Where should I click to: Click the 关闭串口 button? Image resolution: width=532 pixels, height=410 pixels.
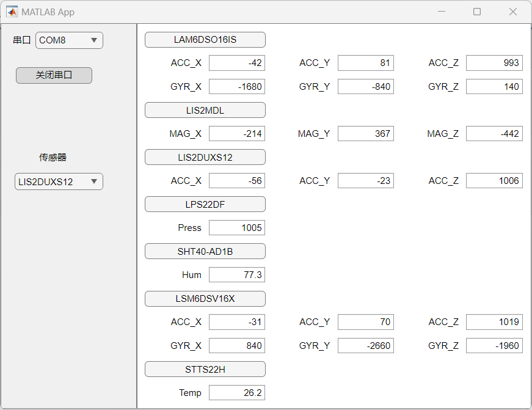click(54, 75)
